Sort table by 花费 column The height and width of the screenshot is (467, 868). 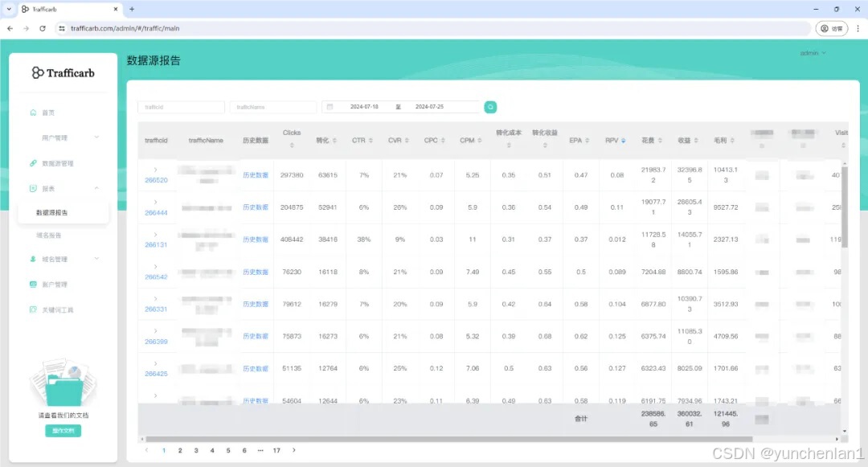pyautogui.click(x=660, y=141)
